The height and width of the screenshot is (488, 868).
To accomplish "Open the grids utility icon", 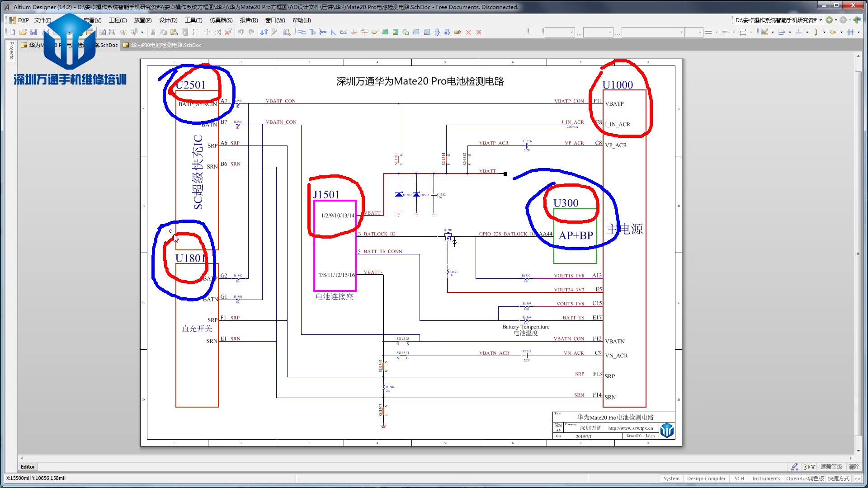I will coord(850,32).
